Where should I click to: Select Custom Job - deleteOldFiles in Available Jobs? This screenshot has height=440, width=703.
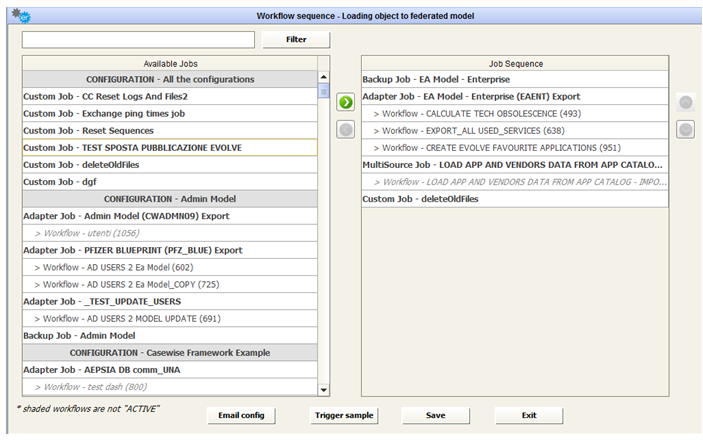(x=170, y=165)
